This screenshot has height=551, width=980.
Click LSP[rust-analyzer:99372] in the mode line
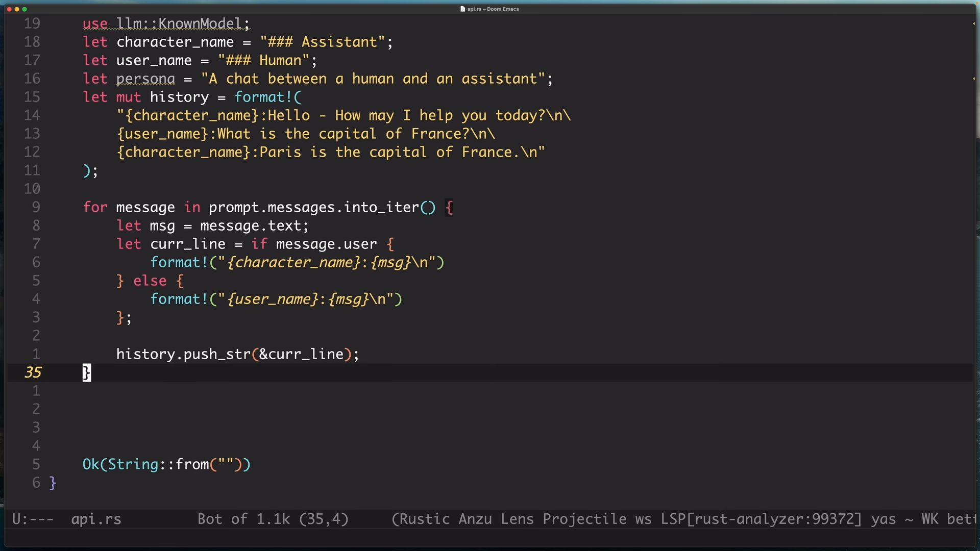click(761, 519)
